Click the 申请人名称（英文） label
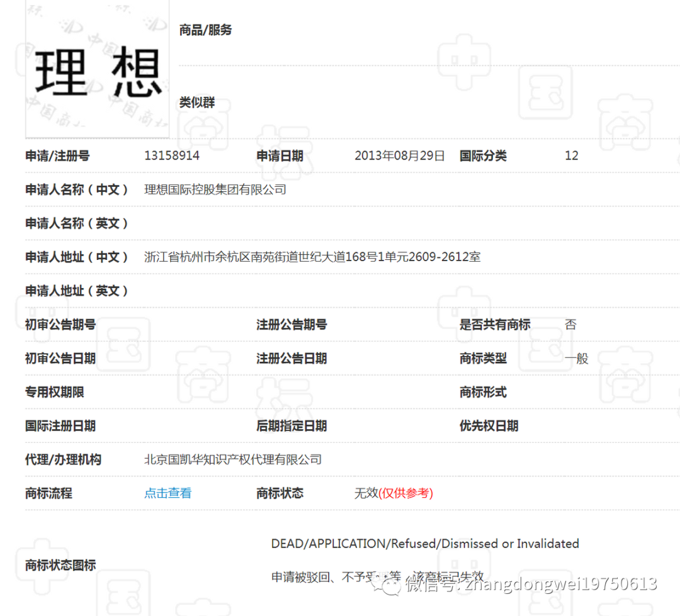This screenshot has width=680, height=616. (x=76, y=223)
